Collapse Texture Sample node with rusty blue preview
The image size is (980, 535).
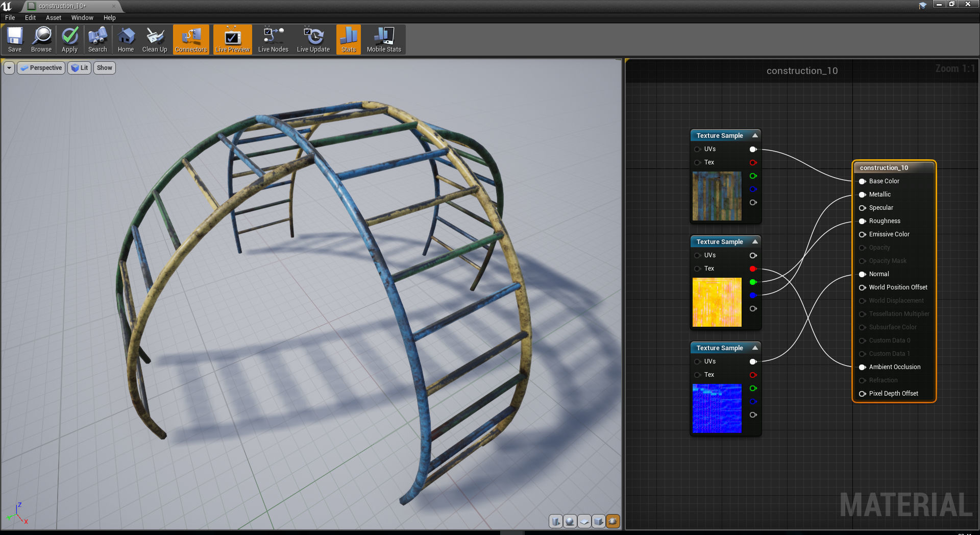pos(755,135)
